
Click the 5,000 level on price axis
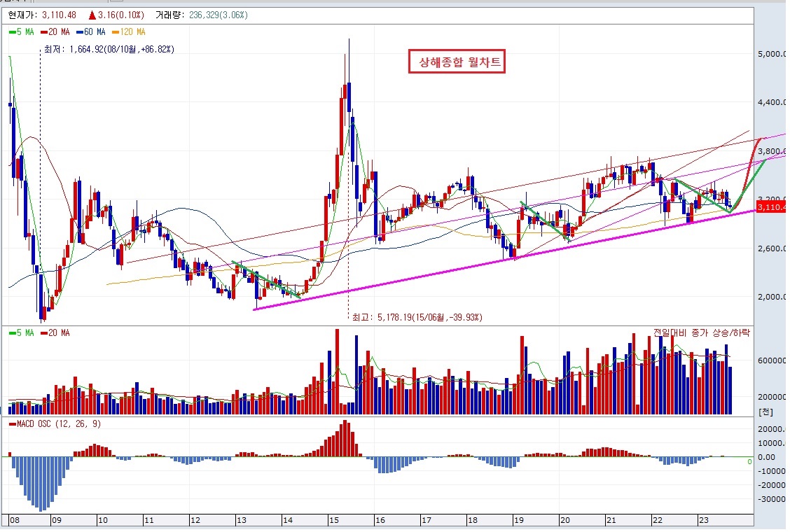point(772,54)
